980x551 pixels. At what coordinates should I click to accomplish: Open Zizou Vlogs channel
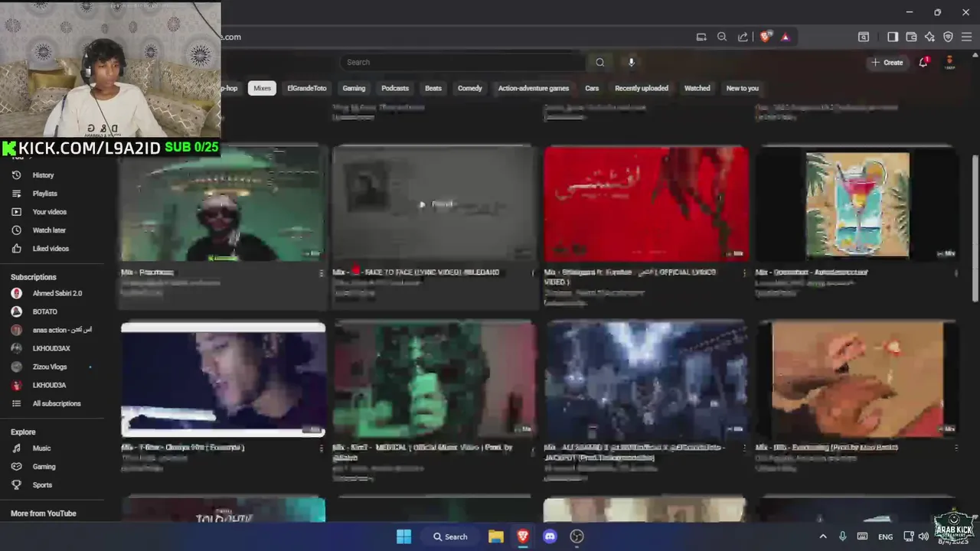(x=49, y=367)
